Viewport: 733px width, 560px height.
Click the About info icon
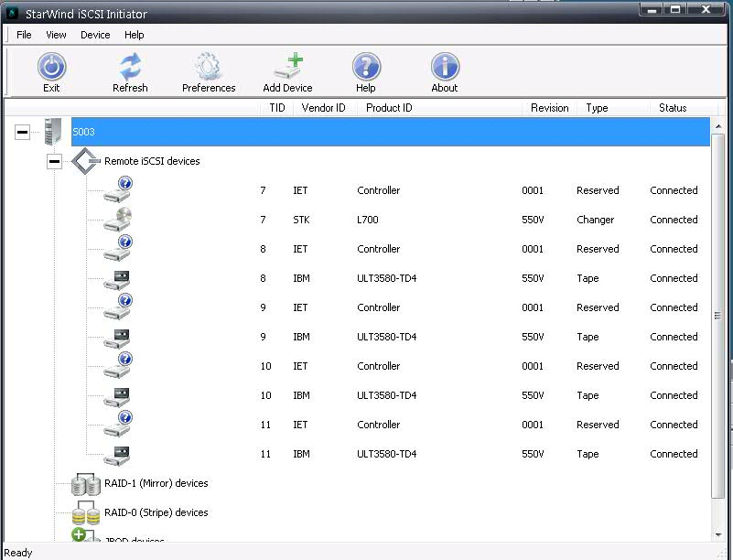pos(445,65)
